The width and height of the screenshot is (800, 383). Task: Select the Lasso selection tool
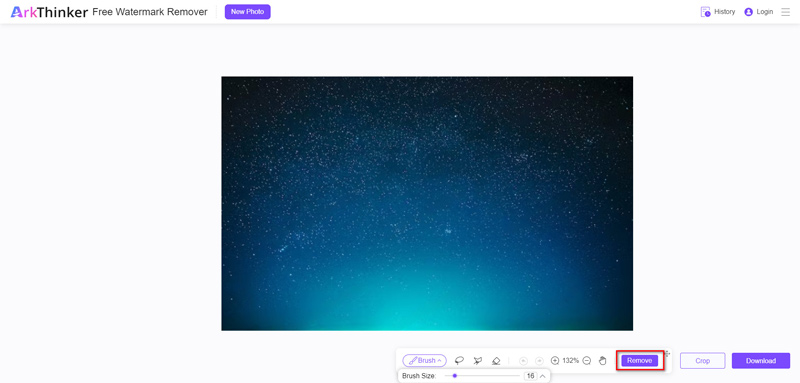tap(459, 361)
